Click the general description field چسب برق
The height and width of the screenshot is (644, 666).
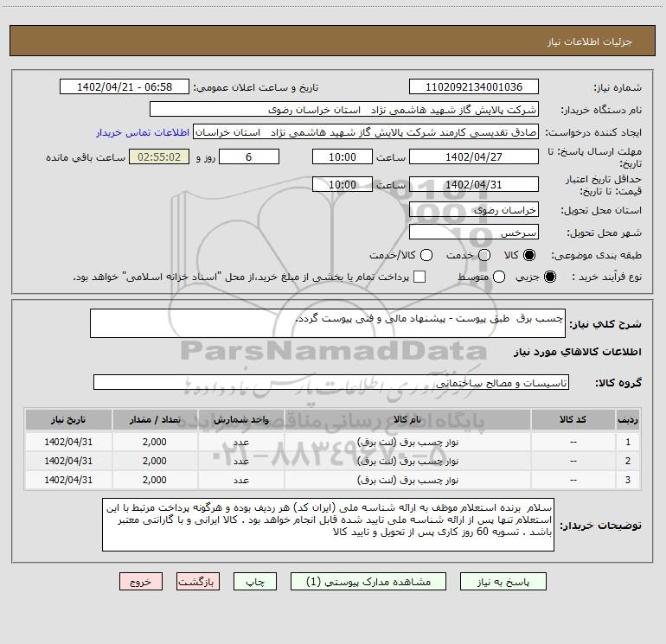pos(328,323)
